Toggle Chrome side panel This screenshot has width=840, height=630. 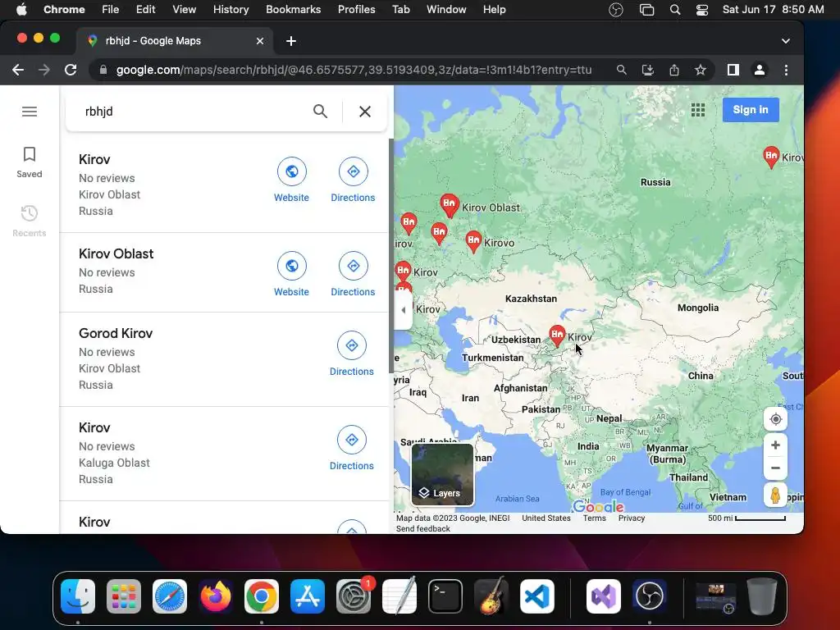(x=733, y=71)
